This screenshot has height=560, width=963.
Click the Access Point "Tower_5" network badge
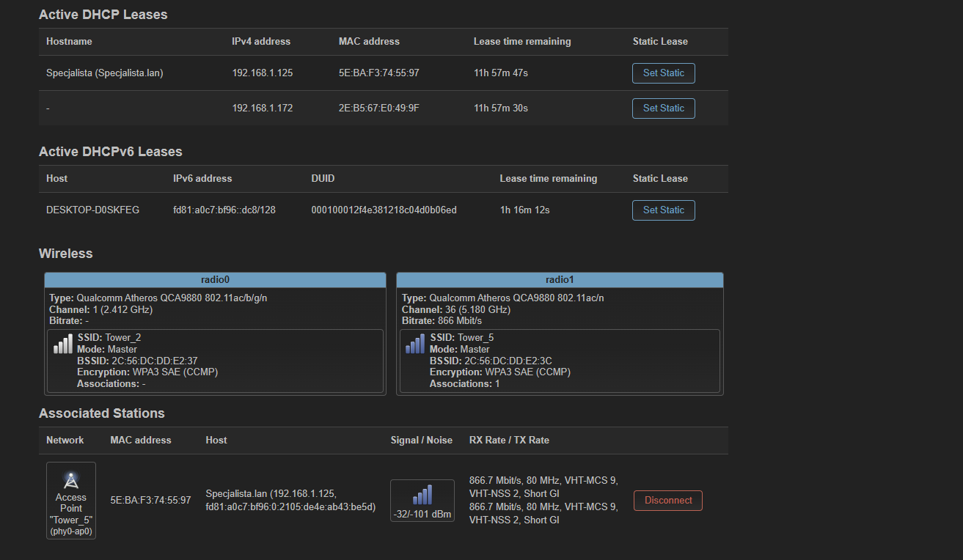point(71,501)
